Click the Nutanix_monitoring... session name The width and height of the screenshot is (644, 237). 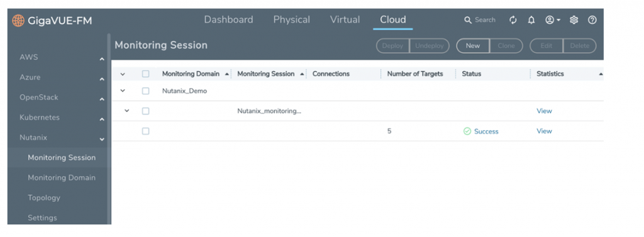coord(269,111)
